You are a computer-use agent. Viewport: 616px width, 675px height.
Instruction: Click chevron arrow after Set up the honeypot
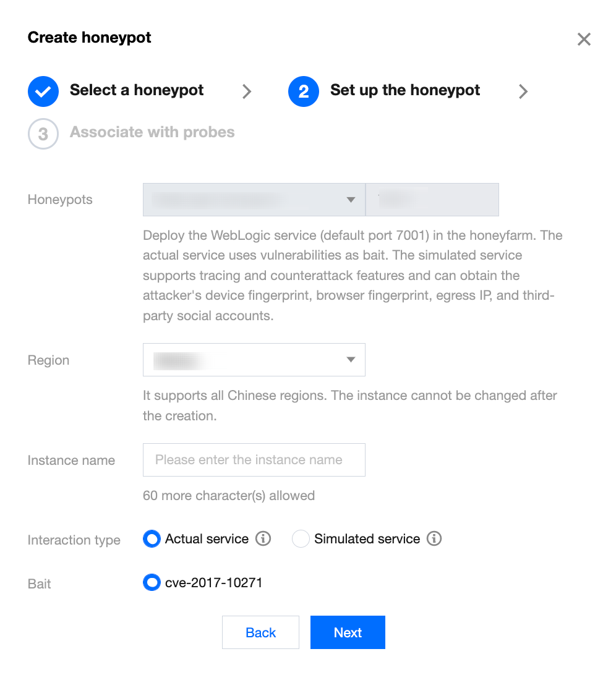[x=523, y=91]
